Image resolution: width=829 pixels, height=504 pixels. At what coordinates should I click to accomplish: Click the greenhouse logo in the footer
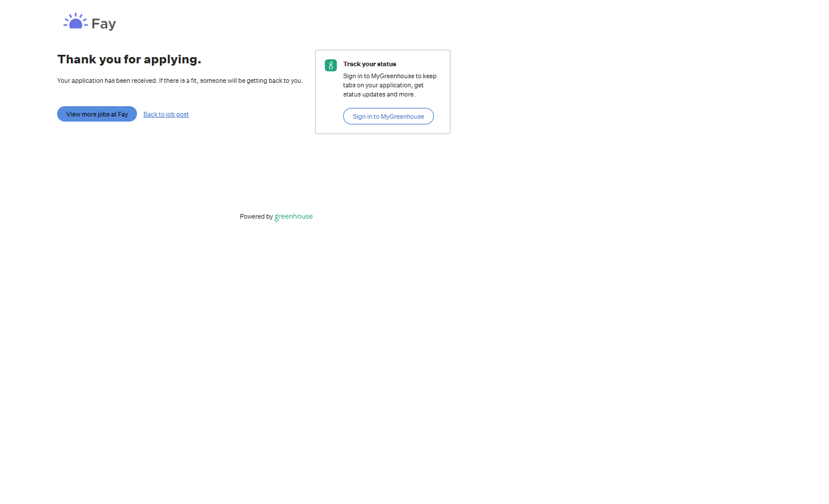pos(293,217)
